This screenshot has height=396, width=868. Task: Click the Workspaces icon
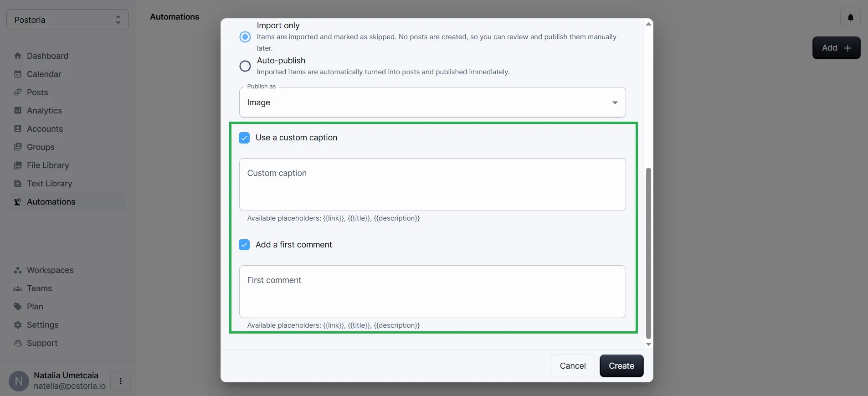pos(18,270)
